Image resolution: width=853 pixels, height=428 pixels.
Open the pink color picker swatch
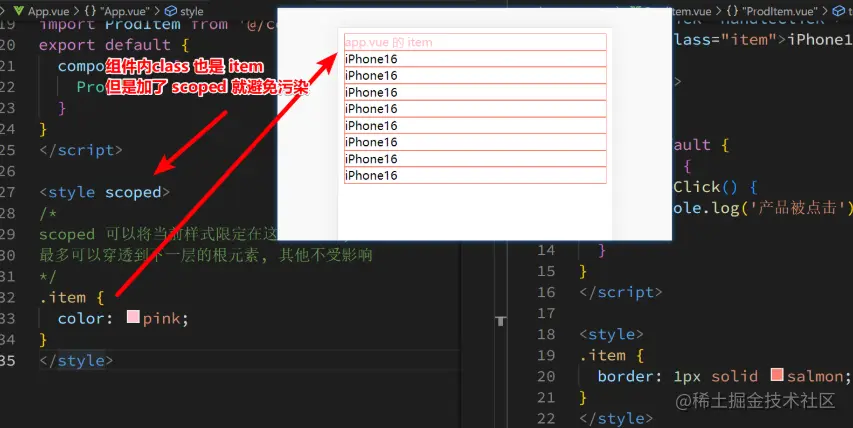(133, 317)
